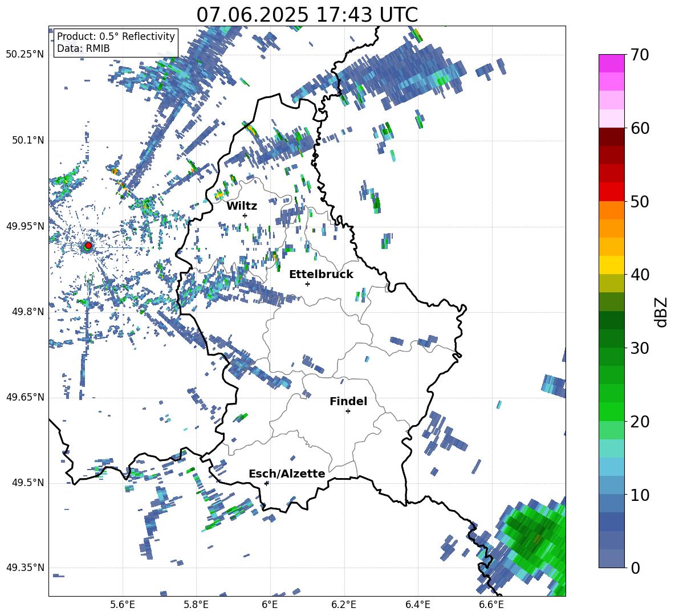Click the 50.1°N latitude label
Screen dimensions: 675x616
click(28, 141)
